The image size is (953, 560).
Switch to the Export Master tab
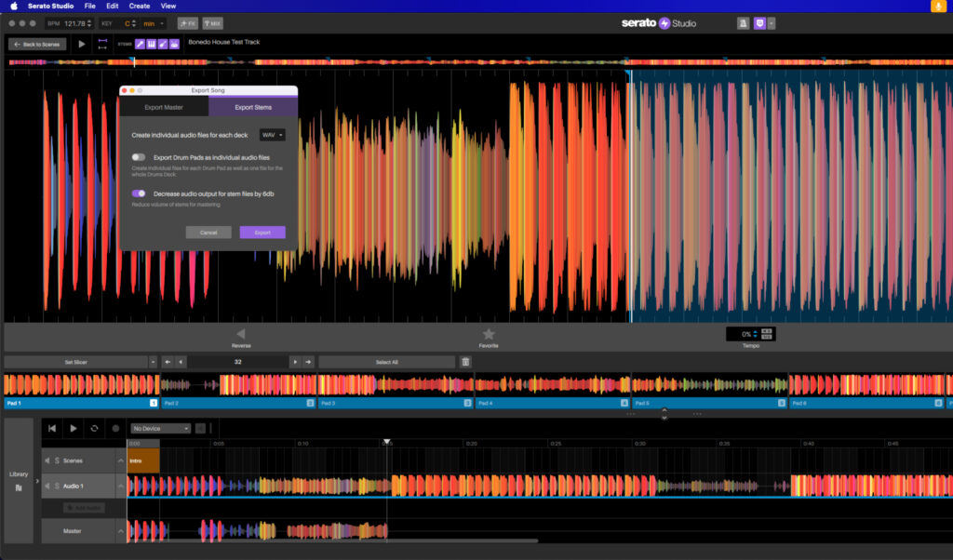coord(164,107)
